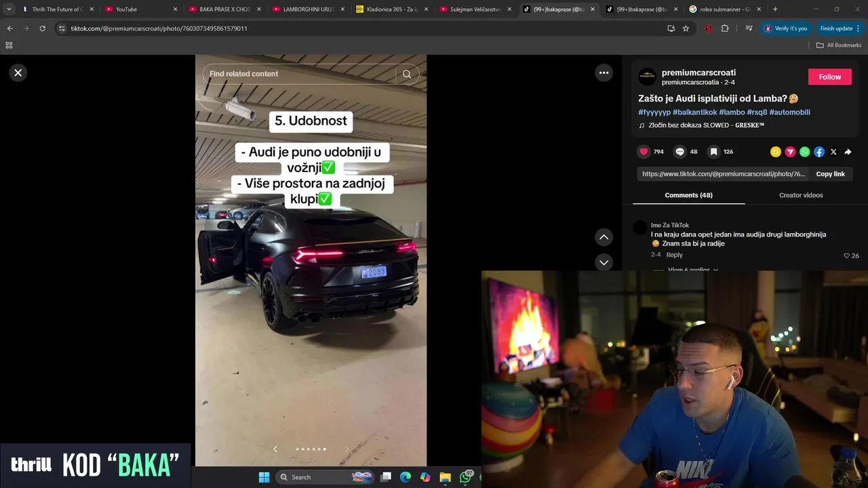Open the premiumcarscroati profile name
This screenshot has height=488, width=868.
(698, 73)
